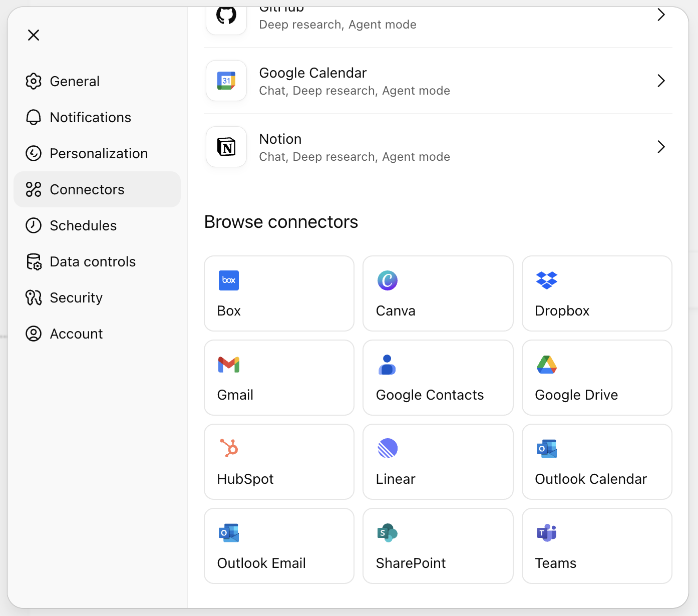698x616 pixels.
Task: Click the Canva logo icon
Action: pyautogui.click(x=388, y=280)
